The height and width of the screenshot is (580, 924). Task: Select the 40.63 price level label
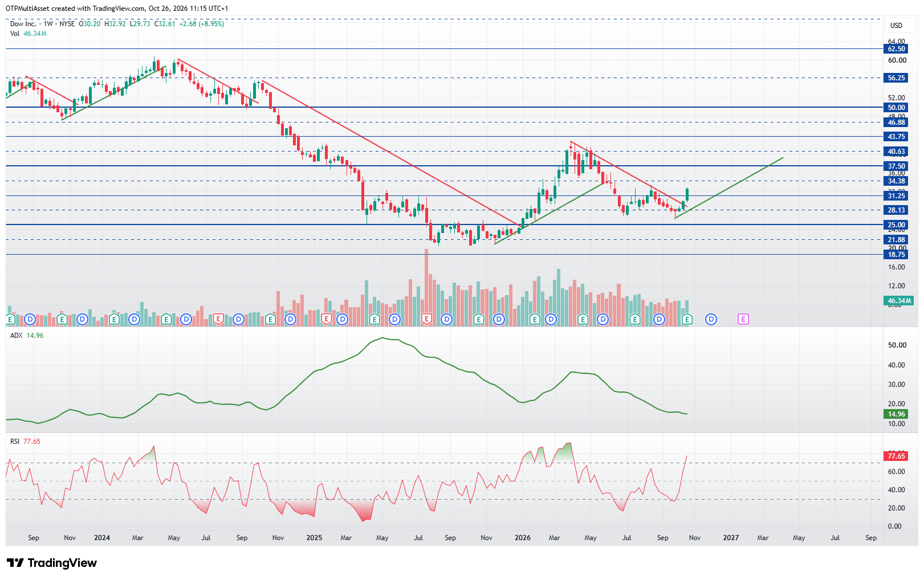pos(896,152)
